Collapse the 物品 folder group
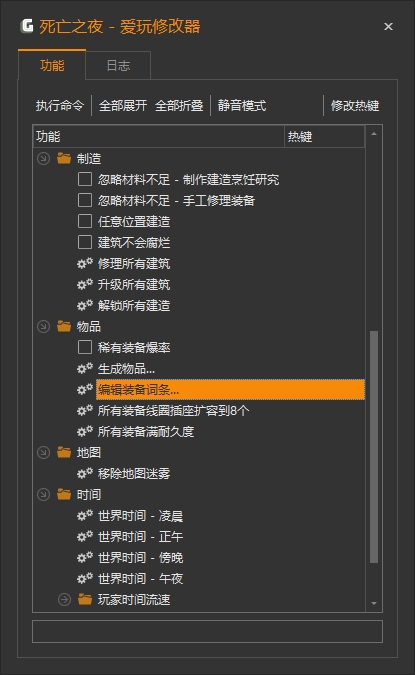Image resolution: width=415 pixels, height=675 pixels. (43, 326)
